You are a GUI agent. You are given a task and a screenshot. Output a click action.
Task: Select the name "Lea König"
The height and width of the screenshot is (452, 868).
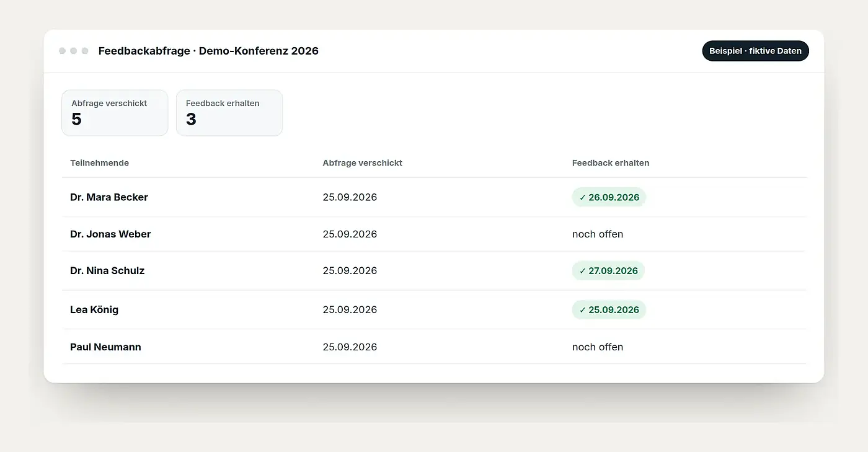[x=94, y=309]
